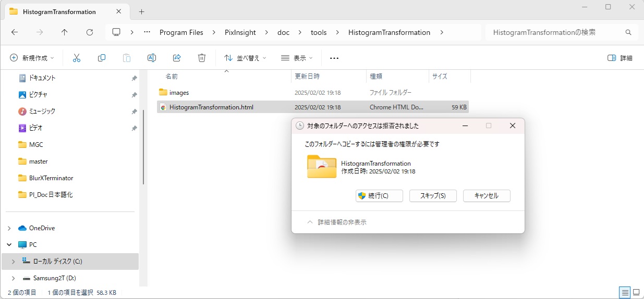Image resolution: width=644 pixels, height=299 pixels.
Task: Click the Rename icon in toolbar
Action: [x=152, y=58]
